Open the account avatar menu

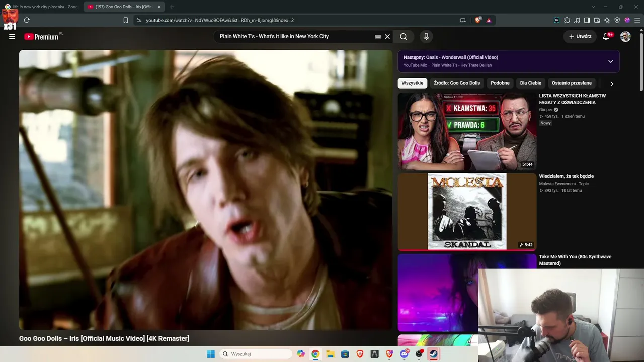click(x=625, y=37)
